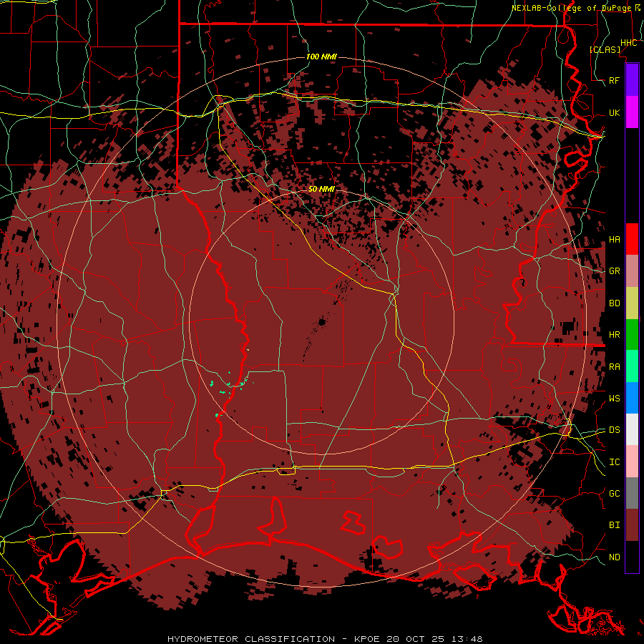Click the RF legend label
The image size is (644, 644).
615,80
